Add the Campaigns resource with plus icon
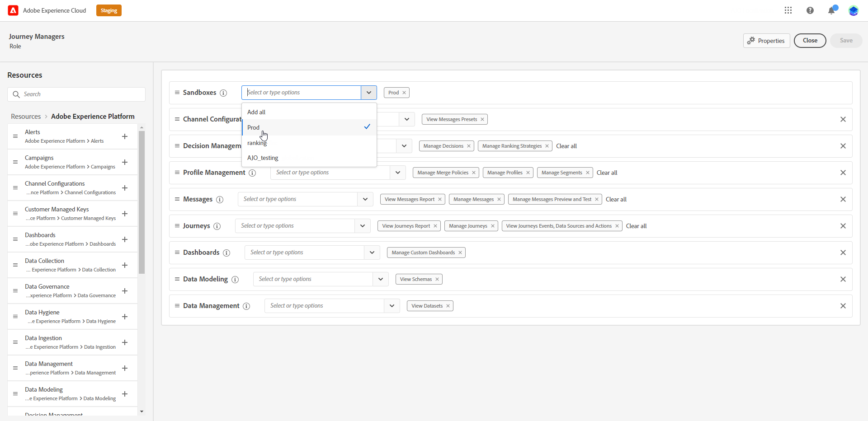The height and width of the screenshot is (421, 868). click(125, 162)
